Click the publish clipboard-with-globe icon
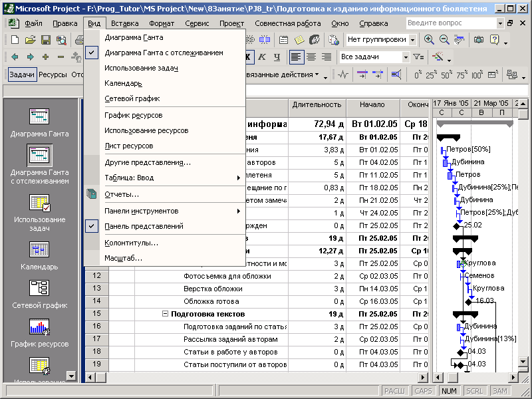 coord(334,40)
